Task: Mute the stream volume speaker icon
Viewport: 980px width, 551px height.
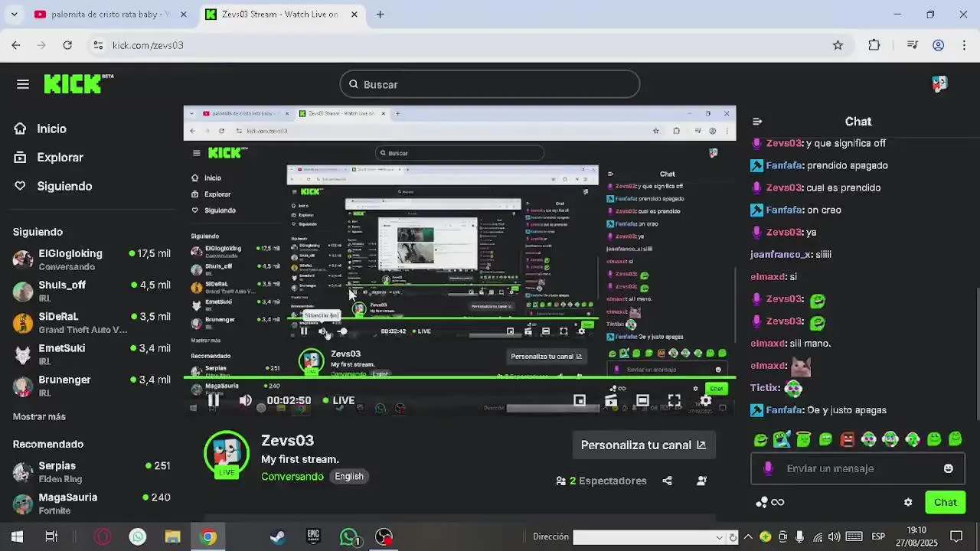Action: pyautogui.click(x=246, y=400)
